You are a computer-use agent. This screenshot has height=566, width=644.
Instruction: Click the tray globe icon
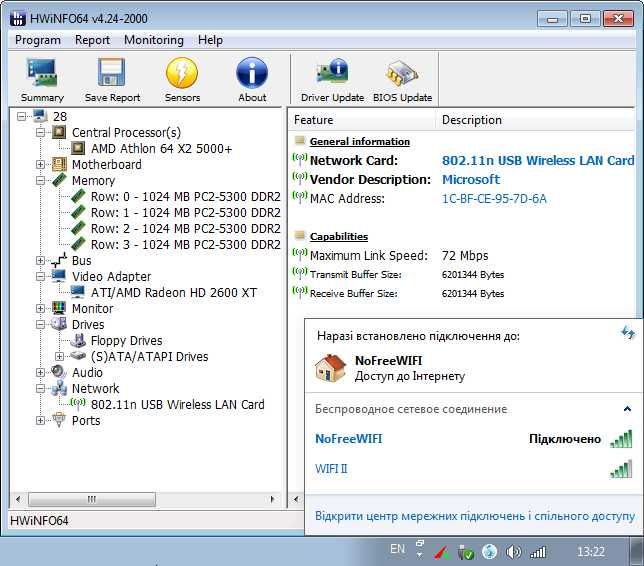(x=489, y=552)
